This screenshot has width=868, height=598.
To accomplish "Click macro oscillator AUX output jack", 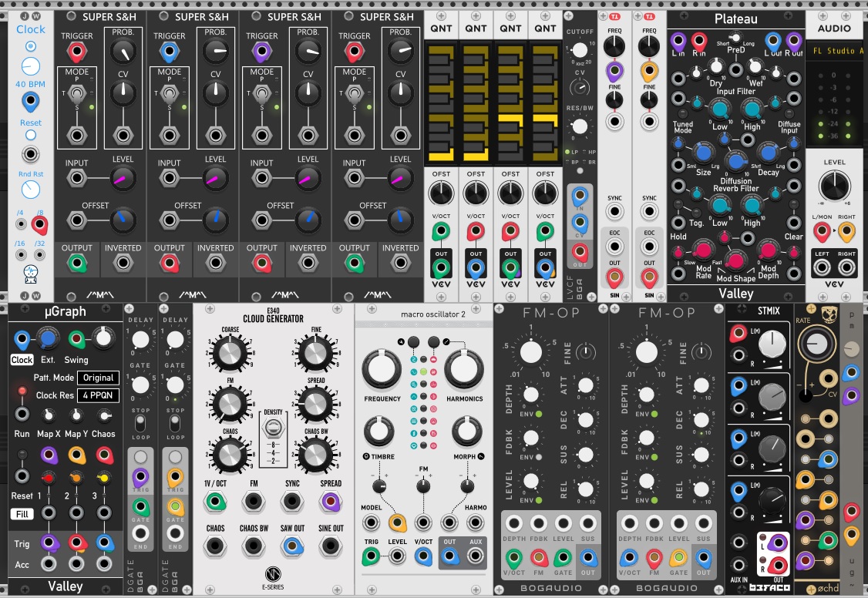I will [476, 556].
